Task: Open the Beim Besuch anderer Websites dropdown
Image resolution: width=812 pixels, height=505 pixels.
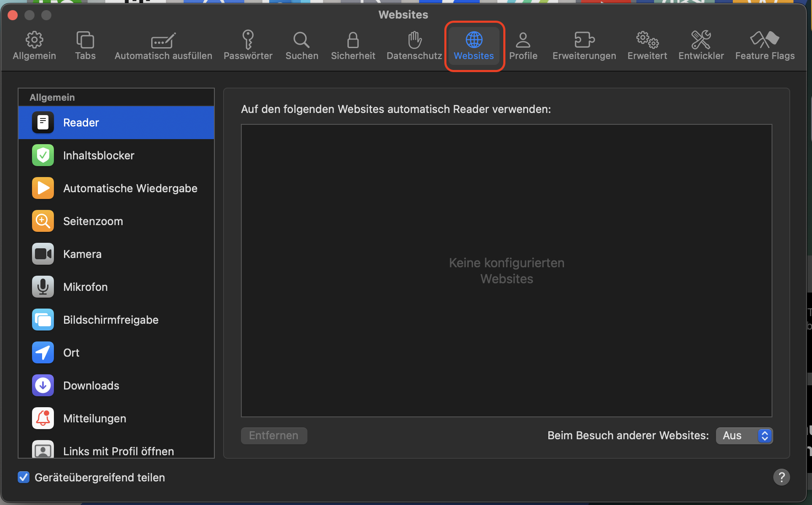Action: click(x=744, y=435)
